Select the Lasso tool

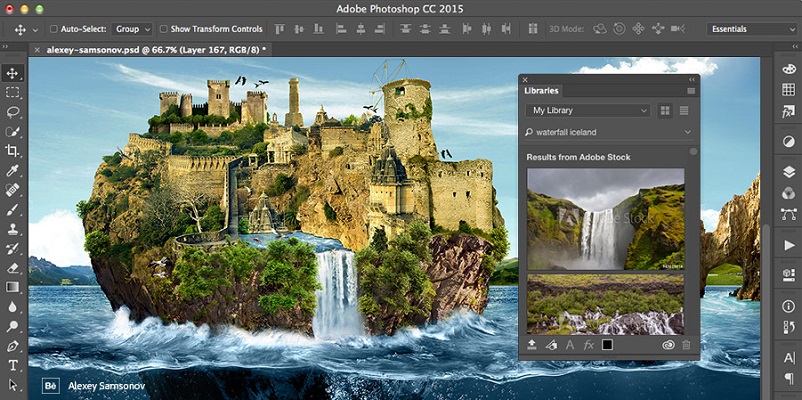[x=12, y=112]
